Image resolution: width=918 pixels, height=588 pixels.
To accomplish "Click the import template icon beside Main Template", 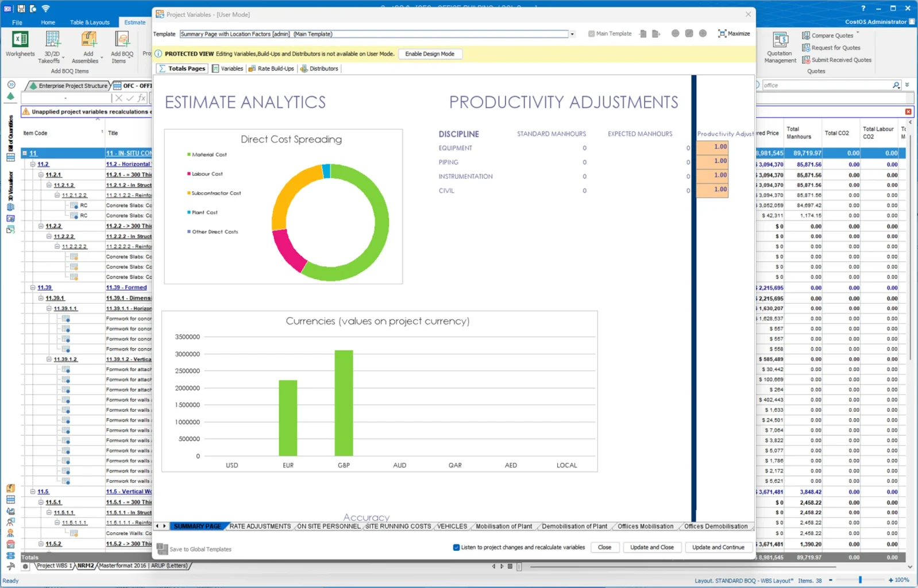I will [643, 34].
